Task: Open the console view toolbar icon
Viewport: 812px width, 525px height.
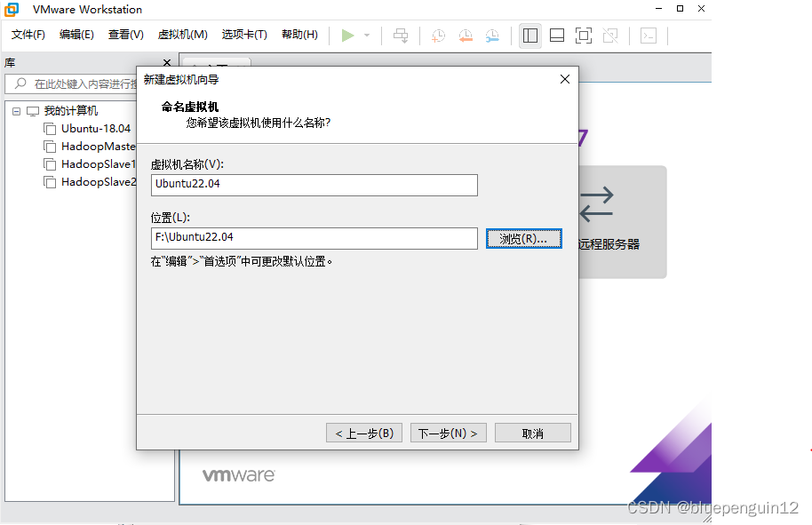Action: pos(649,36)
